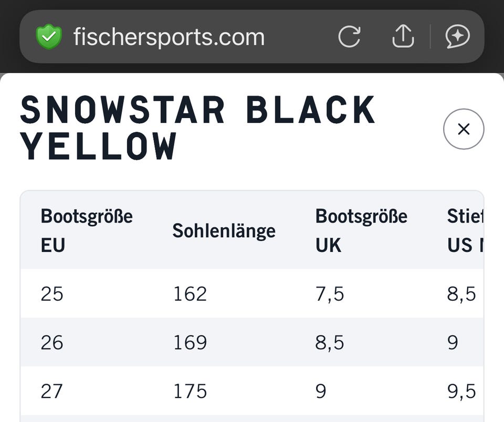The width and height of the screenshot is (504, 422).
Task: Tap EU size 25 cell
Action: 52,294
